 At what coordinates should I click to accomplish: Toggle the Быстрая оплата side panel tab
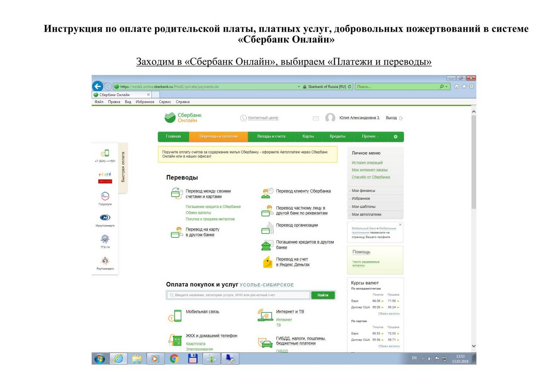[123, 167]
